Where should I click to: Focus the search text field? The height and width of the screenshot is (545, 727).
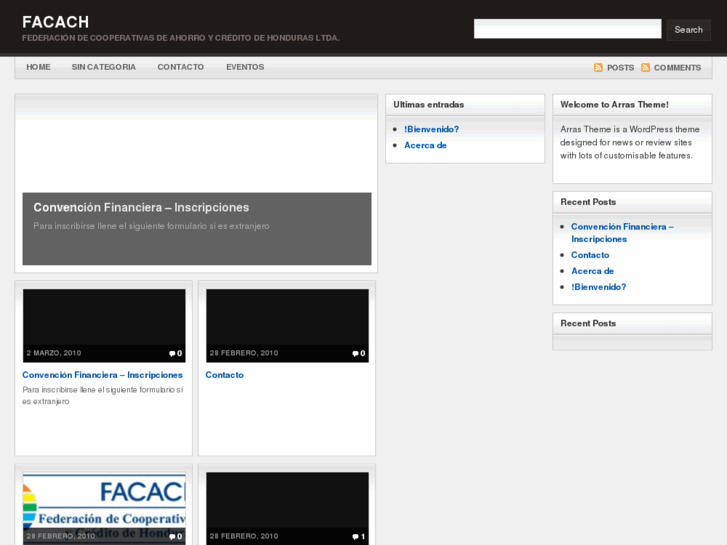click(x=568, y=29)
